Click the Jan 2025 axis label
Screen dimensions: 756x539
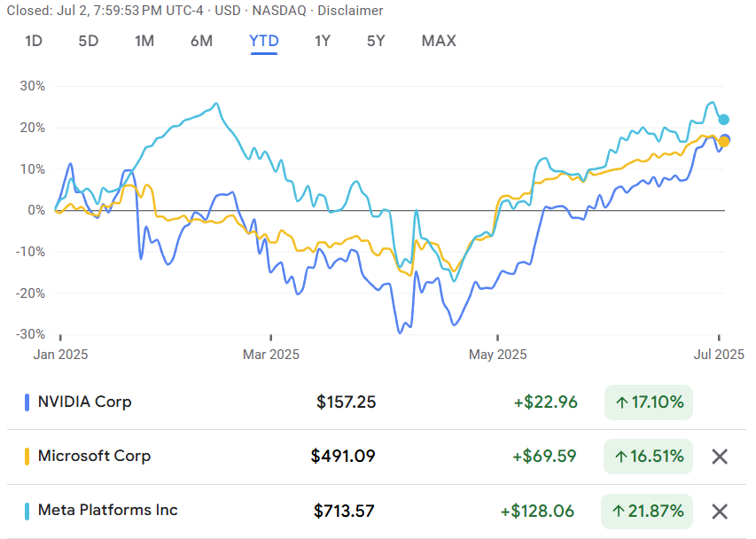[60, 355]
